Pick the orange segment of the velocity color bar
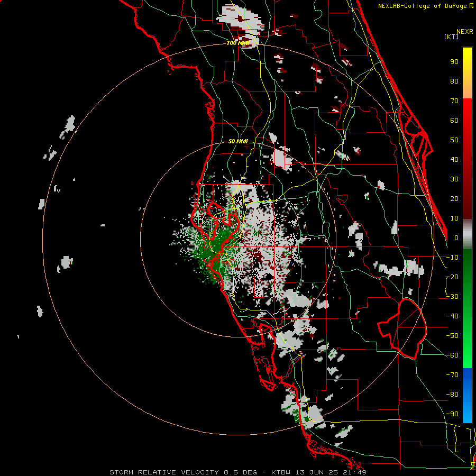 click(467, 89)
